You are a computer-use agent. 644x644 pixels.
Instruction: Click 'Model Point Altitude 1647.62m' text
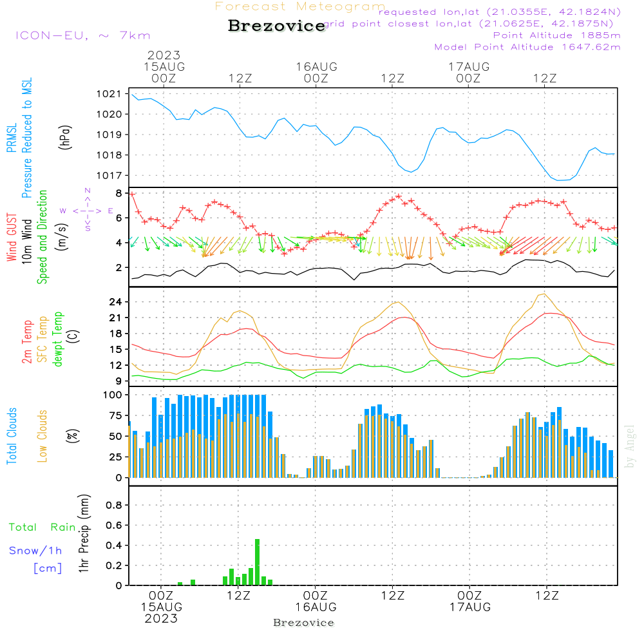(x=527, y=47)
